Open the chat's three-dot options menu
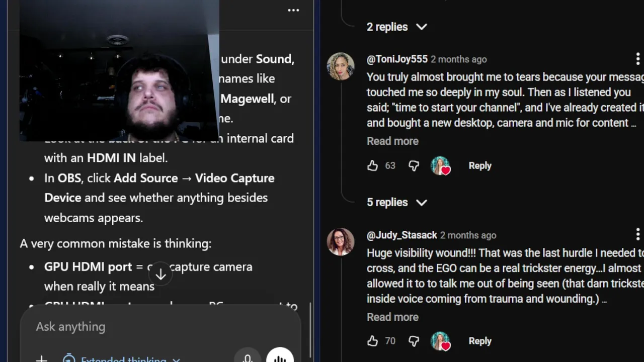This screenshot has width=644, height=362. (293, 11)
